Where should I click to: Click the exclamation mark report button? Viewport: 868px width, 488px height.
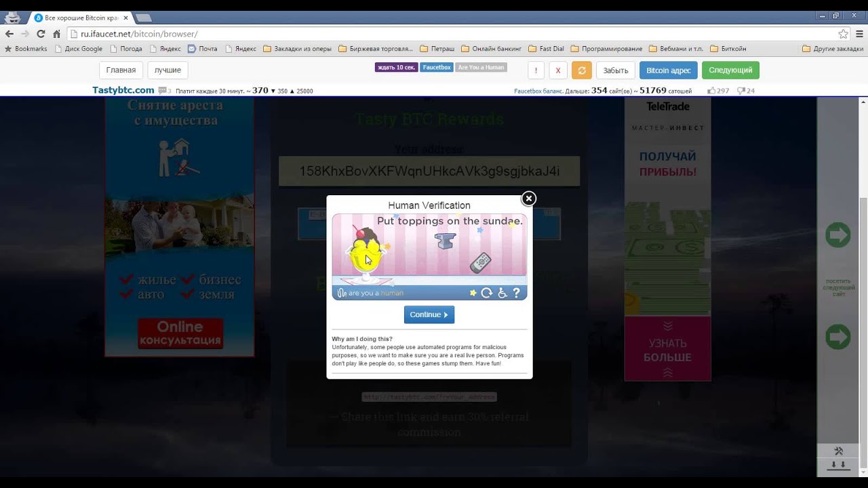(x=536, y=70)
